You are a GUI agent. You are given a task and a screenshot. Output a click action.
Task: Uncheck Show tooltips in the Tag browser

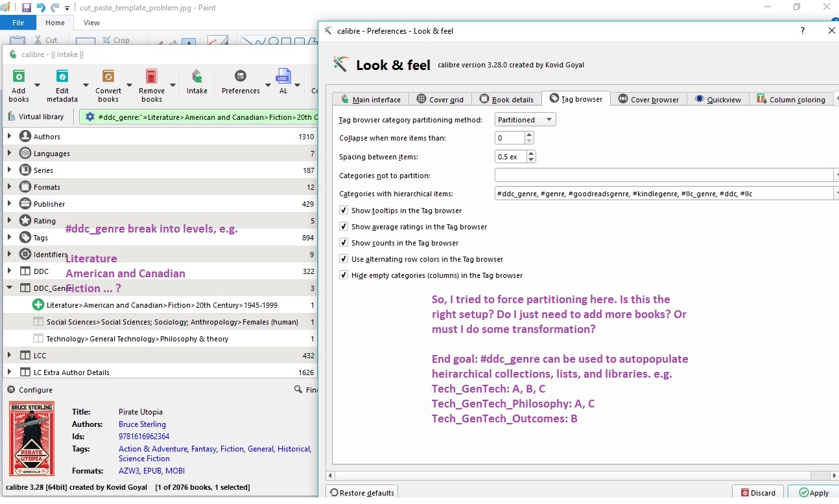[x=344, y=211]
